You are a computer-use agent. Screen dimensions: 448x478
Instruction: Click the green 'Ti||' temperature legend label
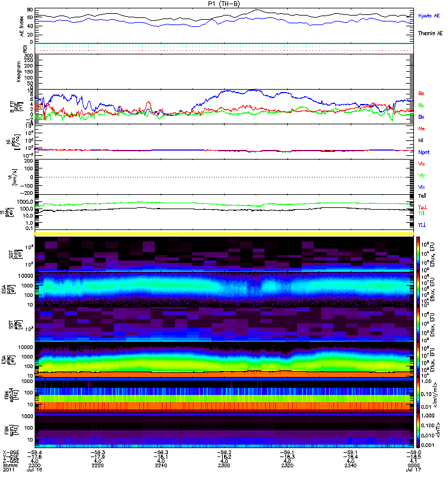[421, 213]
